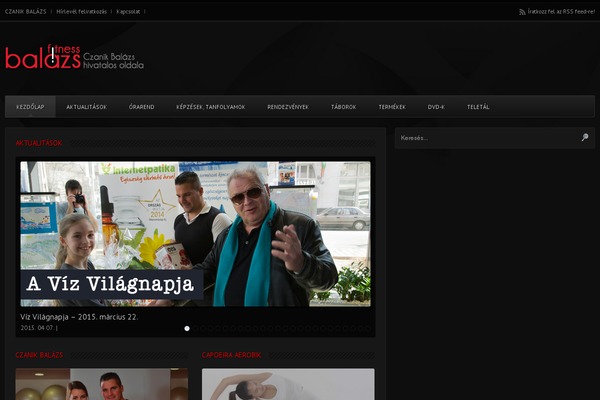This screenshot has height=400, width=600.
Task: Click the '2015. 04 07.' post date
Action: (38, 328)
